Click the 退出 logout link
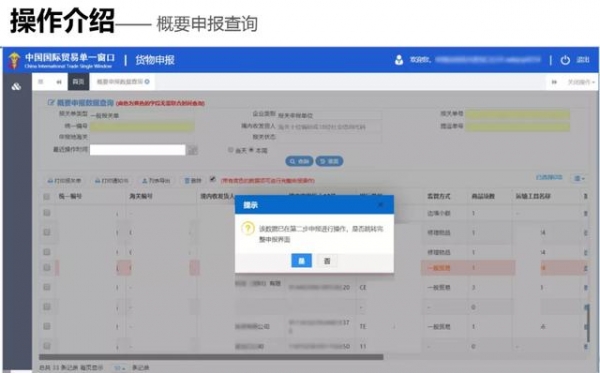 click(x=583, y=60)
